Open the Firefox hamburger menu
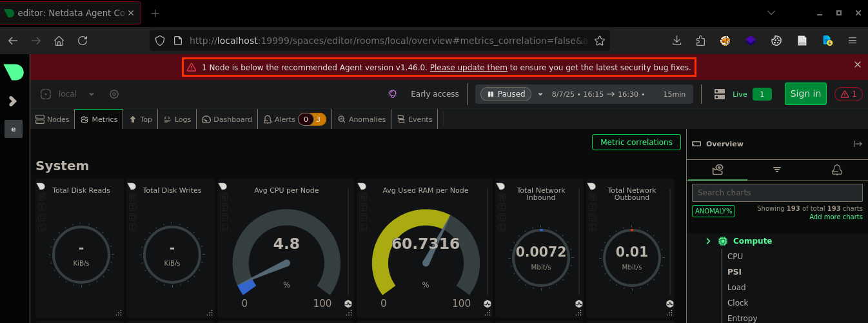This screenshot has height=323, width=868. 853,41
